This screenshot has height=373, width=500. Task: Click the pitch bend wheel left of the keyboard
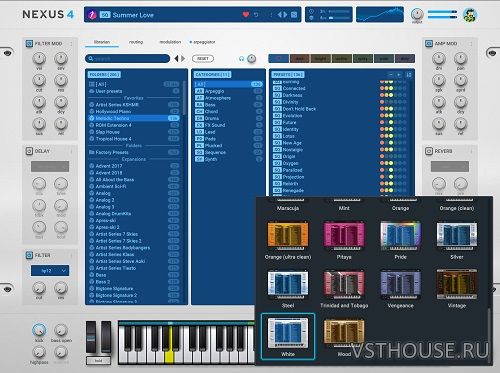(x=91, y=337)
